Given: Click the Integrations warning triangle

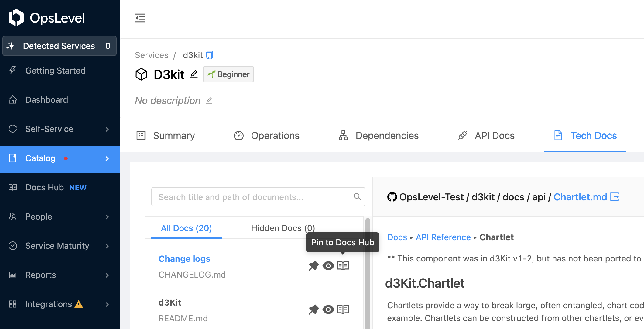Looking at the screenshot, I should tap(79, 304).
